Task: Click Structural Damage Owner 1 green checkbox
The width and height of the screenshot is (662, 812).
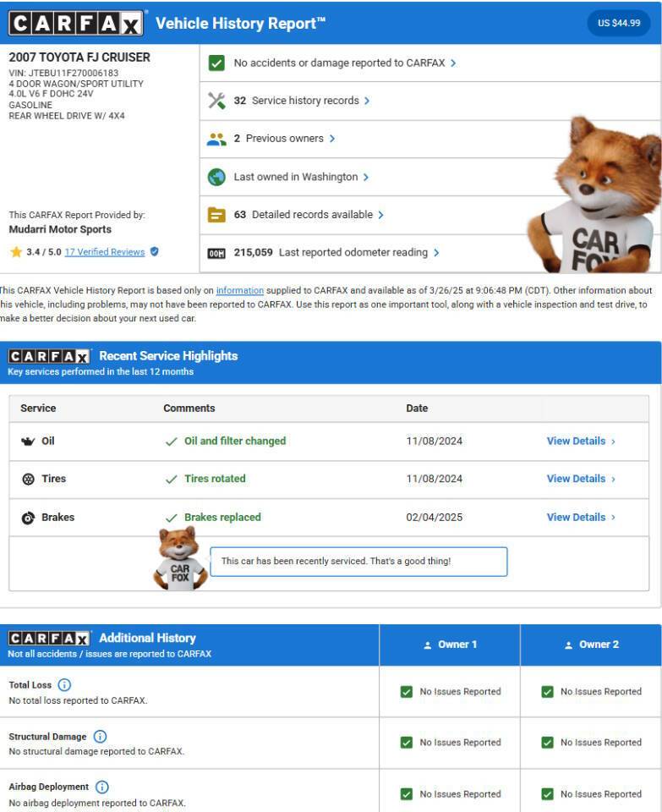Action: point(407,743)
